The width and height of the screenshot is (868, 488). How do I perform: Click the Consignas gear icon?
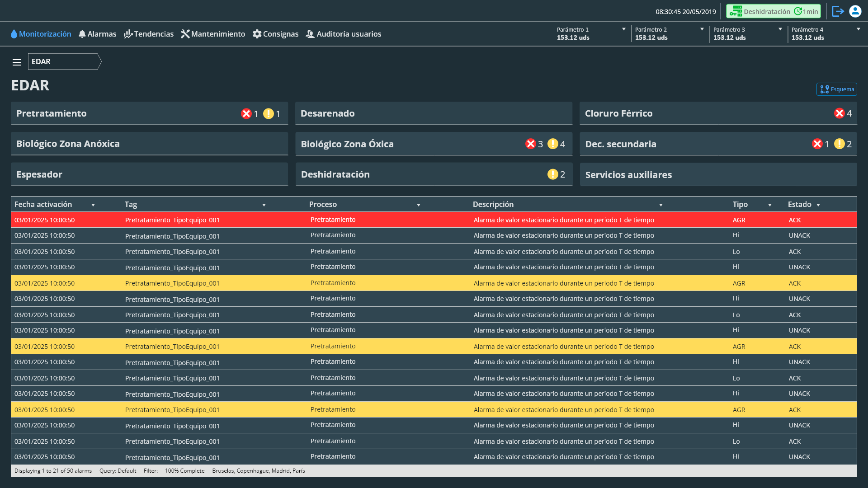[257, 34]
